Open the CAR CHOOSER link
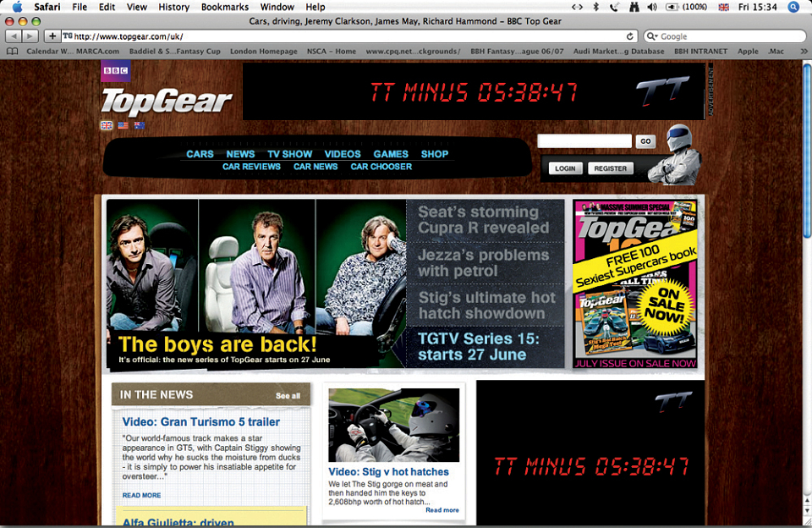This screenshot has width=812, height=528. coord(381,167)
